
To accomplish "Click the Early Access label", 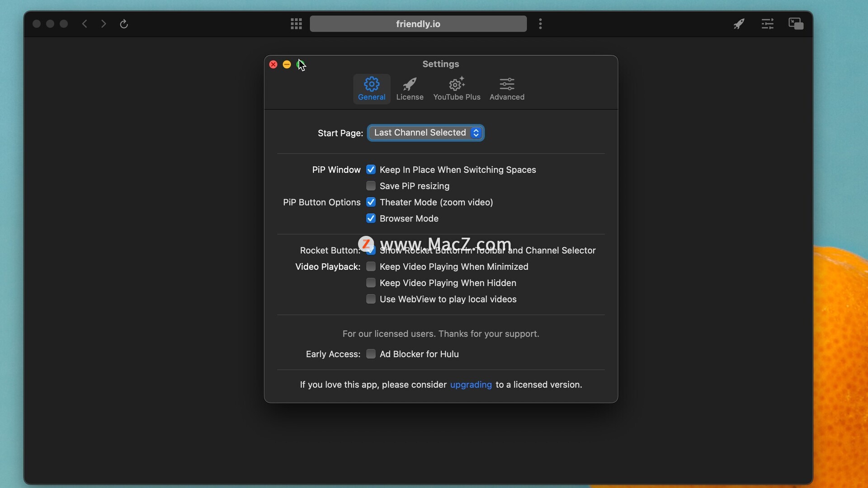I will tap(333, 354).
